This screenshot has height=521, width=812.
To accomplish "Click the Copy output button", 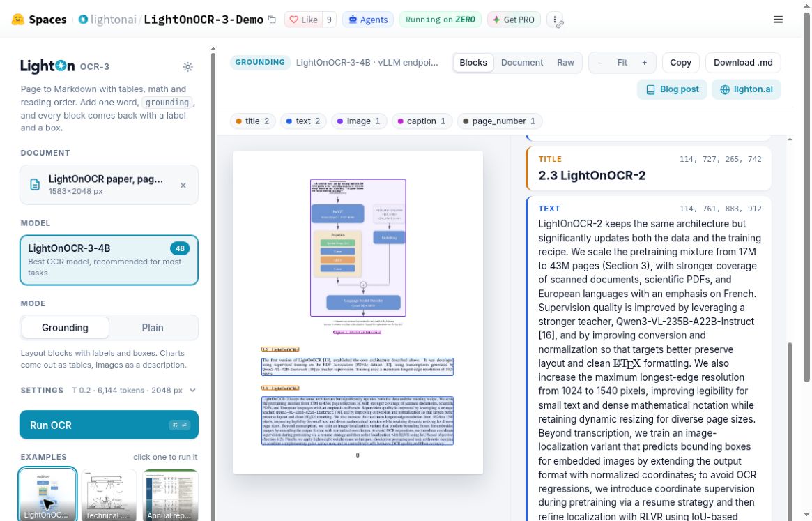I will click(680, 63).
